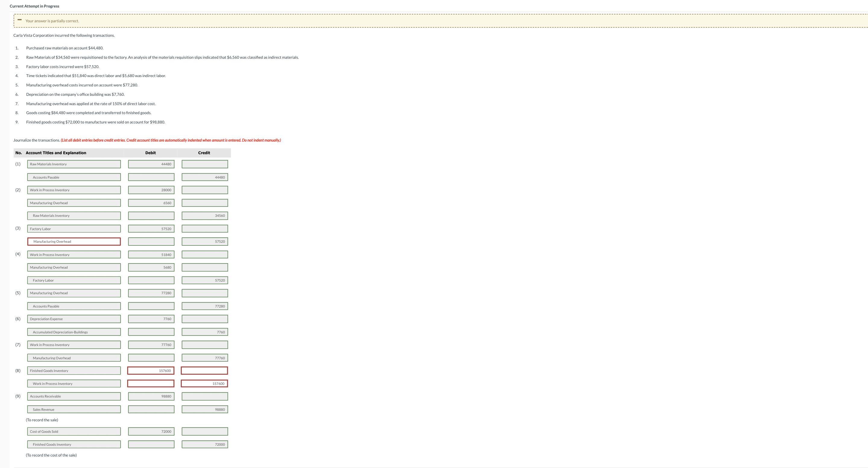Click the 72000 credit field for Finished Goods Inventory
This screenshot has height=468, width=868.
point(205,444)
